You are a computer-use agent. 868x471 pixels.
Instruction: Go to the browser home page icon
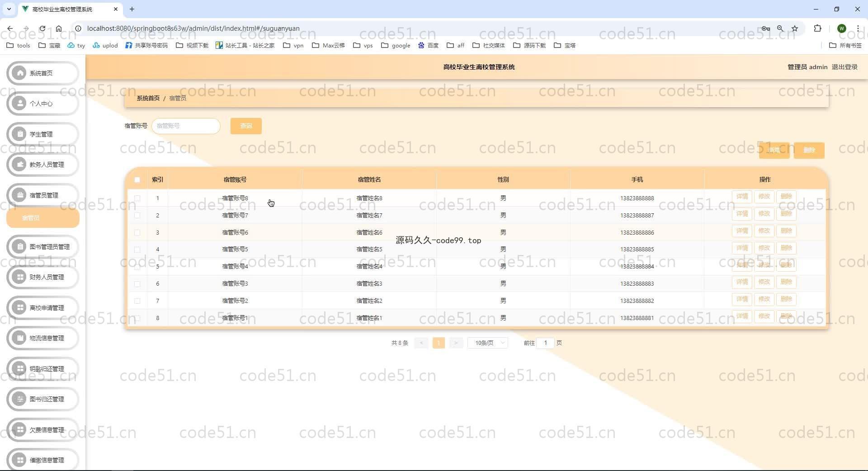59,28
